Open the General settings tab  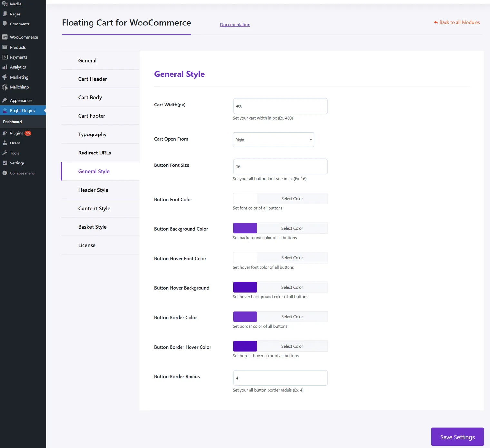(100, 60)
